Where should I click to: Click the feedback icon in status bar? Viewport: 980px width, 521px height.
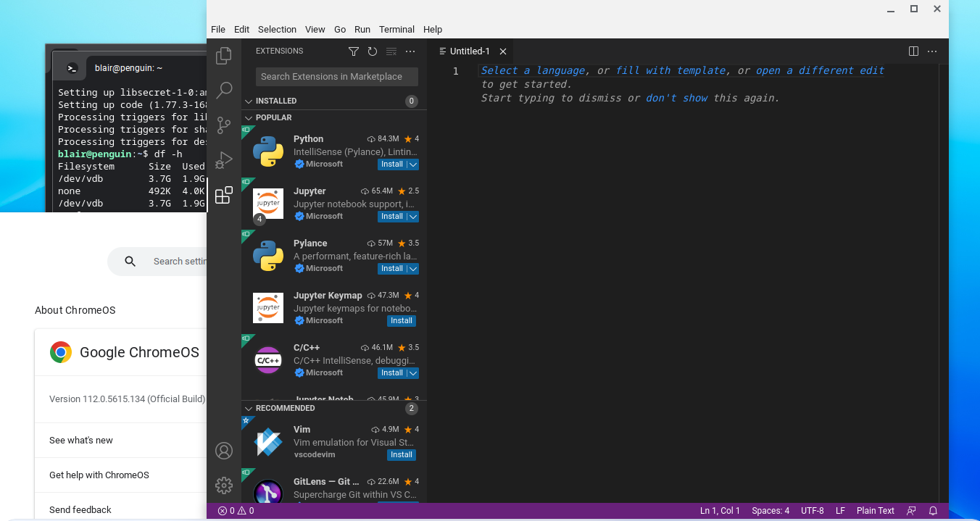pos(912,511)
